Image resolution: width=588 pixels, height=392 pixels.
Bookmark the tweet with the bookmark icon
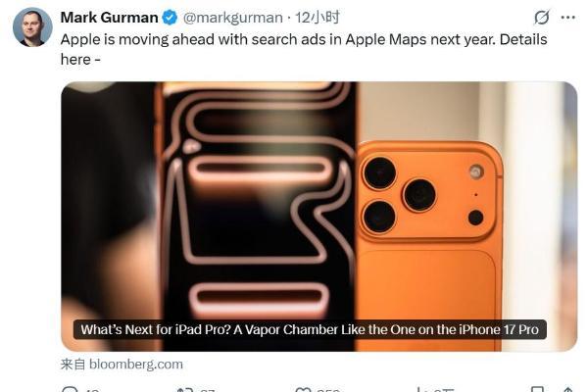537,389
